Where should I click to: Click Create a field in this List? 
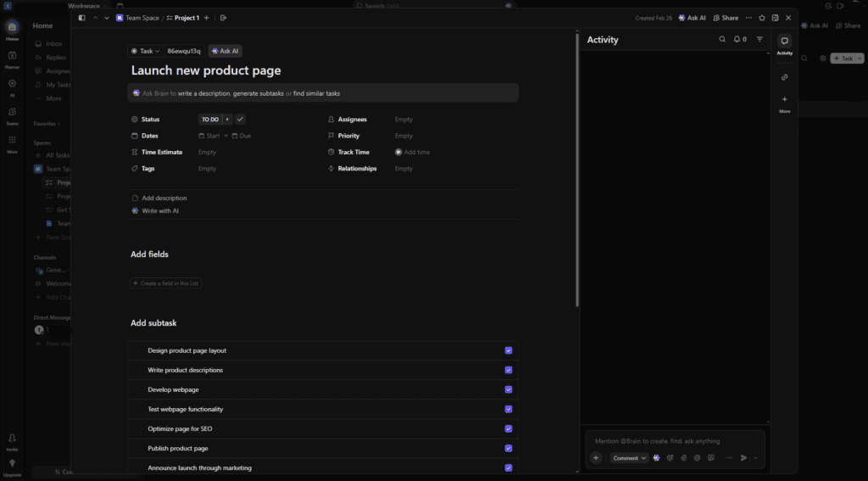pos(165,283)
